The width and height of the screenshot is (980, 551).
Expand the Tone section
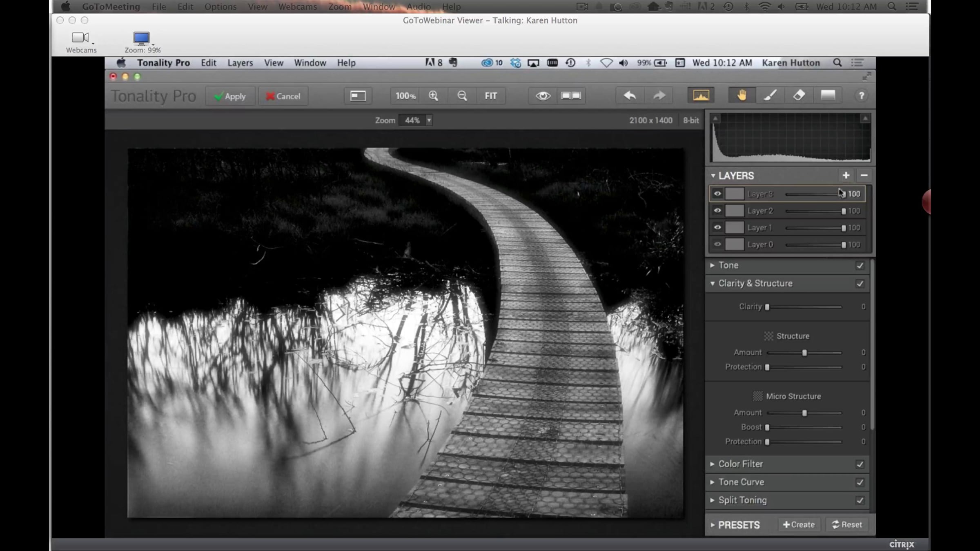tap(713, 265)
